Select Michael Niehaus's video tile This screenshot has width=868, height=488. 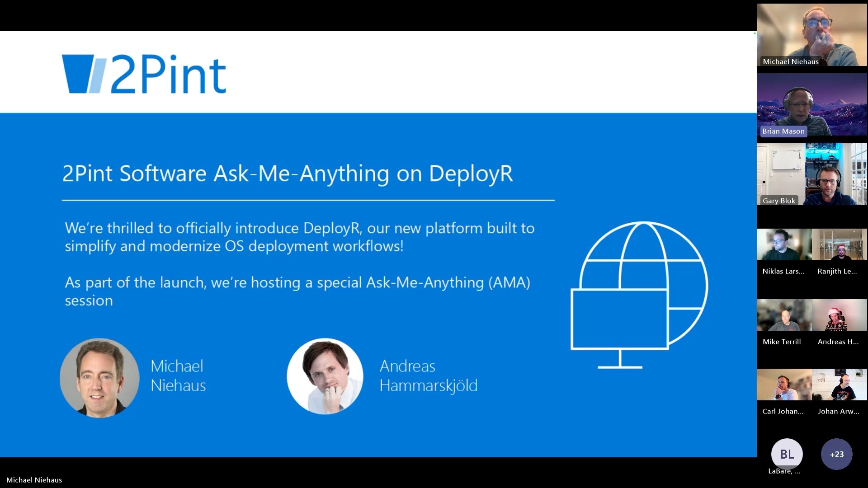tap(811, 35)
